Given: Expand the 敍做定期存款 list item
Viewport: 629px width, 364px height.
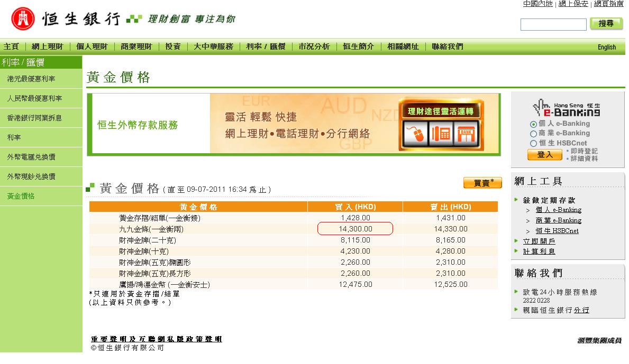Looking at the screenshot, I should [549, 200].
